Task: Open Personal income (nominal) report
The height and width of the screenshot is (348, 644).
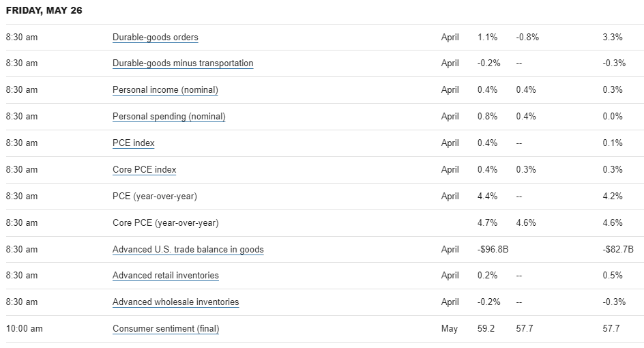Action: (x=165, y=89)
